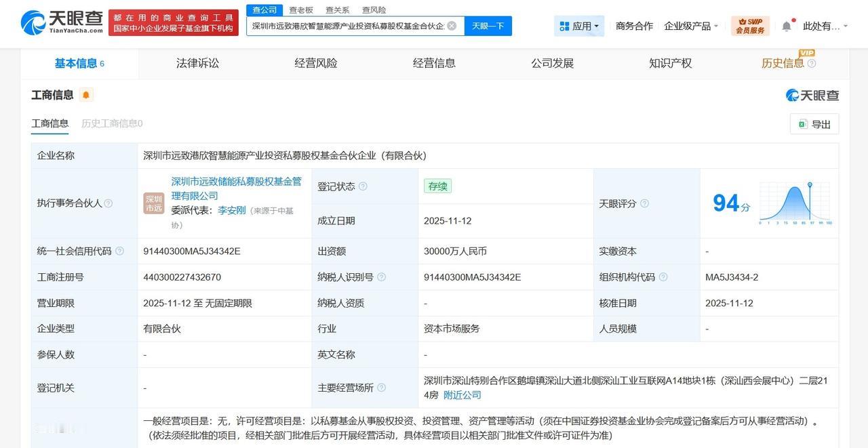The width and height of the screenshot is (868, 448).
Task: Expand the 应用 dropdown menu
Action: [578, 25]
